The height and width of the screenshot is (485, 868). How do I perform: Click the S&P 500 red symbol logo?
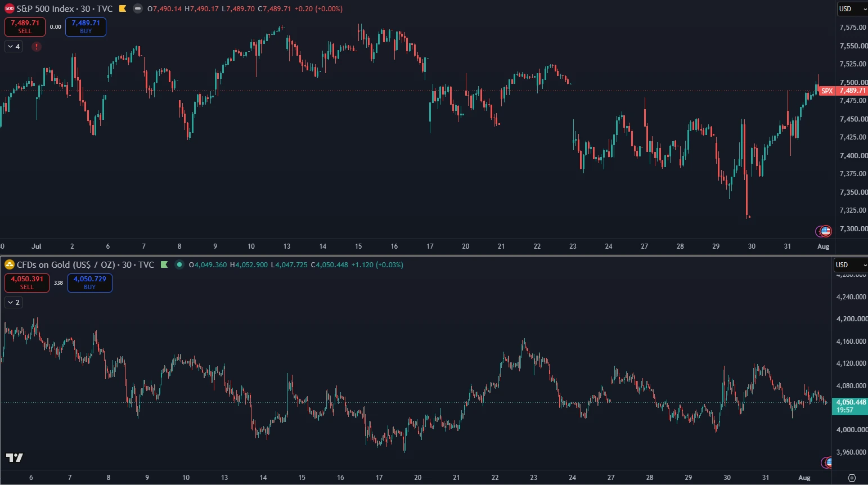9,8
